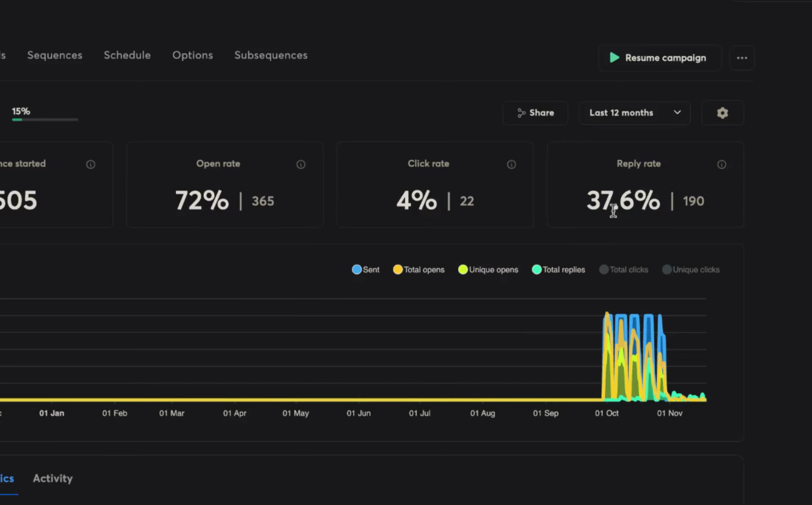Open the Options section
The image size is (812, 505).
coord(192,55)
